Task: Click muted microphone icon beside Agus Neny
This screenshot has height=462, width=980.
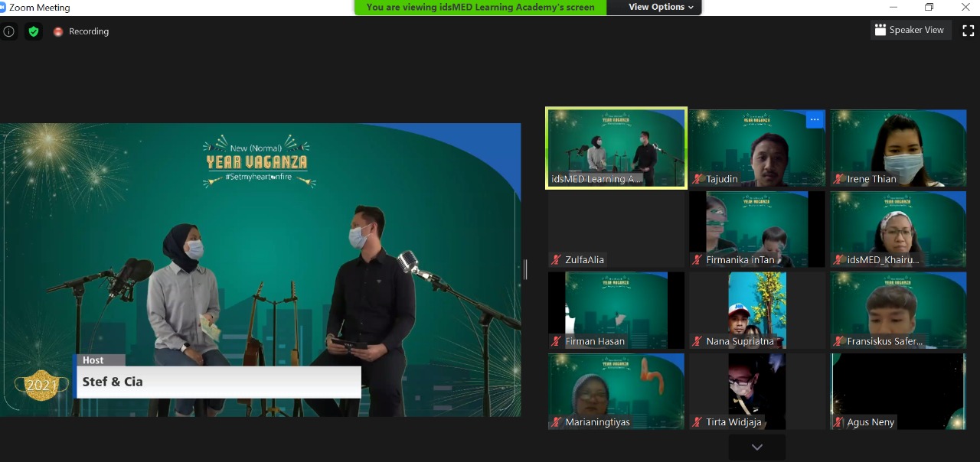Action: click(838, 422)
